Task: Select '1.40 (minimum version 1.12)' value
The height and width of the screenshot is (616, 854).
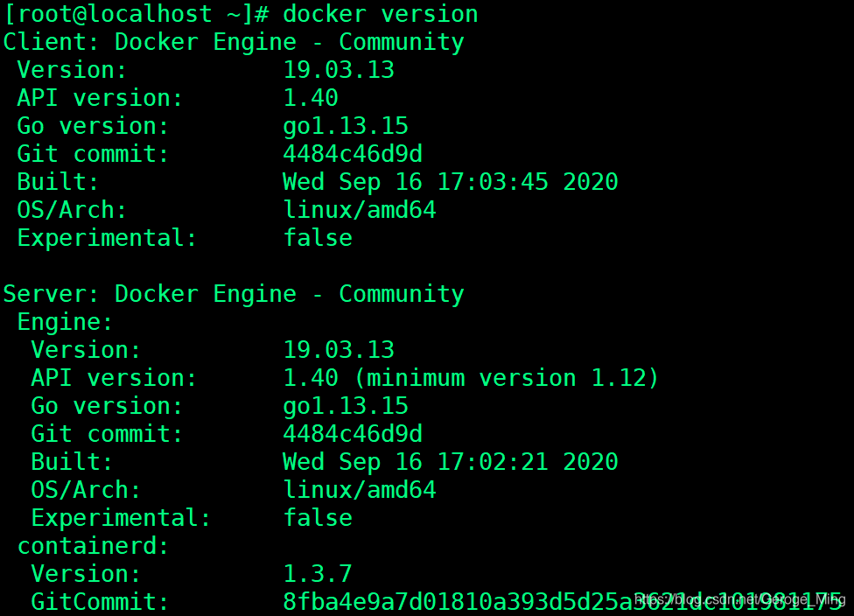Action: 471,378
